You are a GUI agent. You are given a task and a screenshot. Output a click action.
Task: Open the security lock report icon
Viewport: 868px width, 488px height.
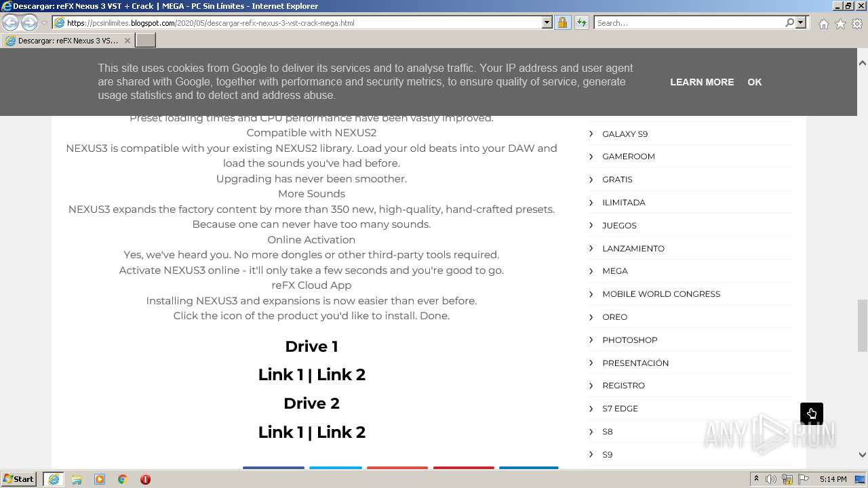coord(562,22)
